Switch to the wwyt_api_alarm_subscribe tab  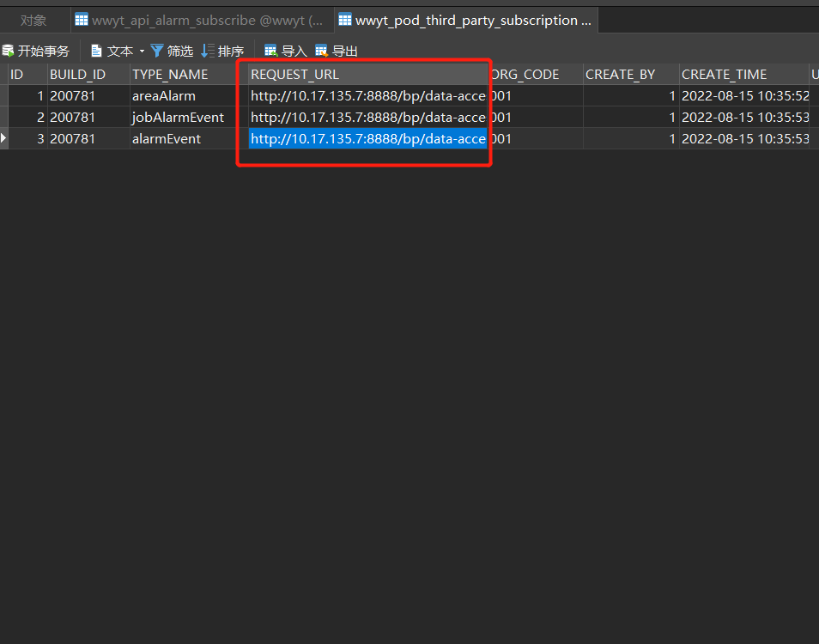tap(202, 21)
